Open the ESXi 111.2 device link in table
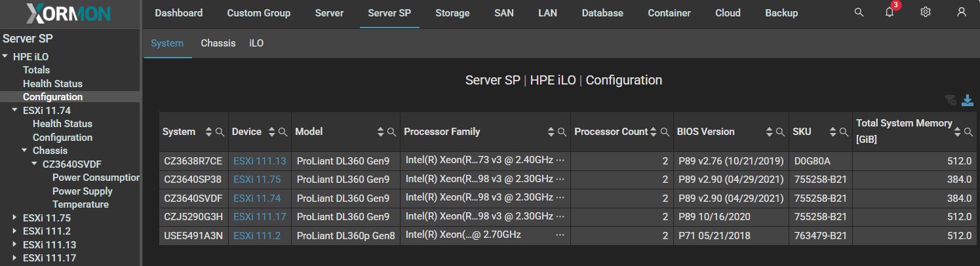Viewport: 980px width, 266px height. (x=257, y=235)
